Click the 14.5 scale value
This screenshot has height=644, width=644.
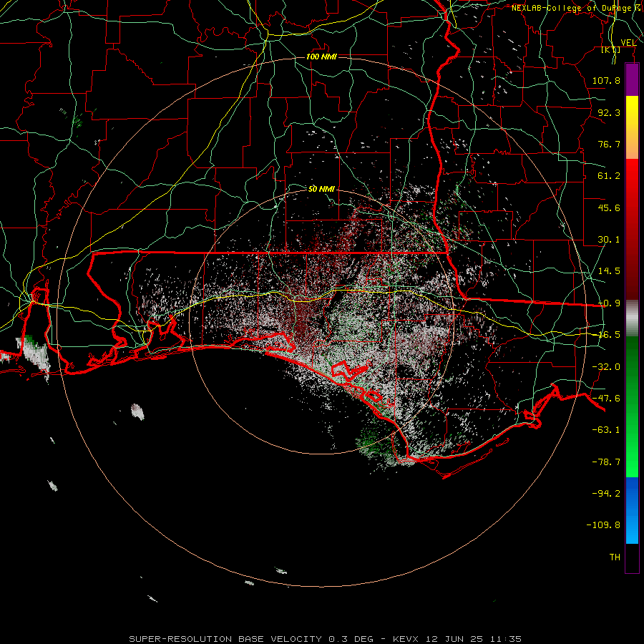pos(609,271)
